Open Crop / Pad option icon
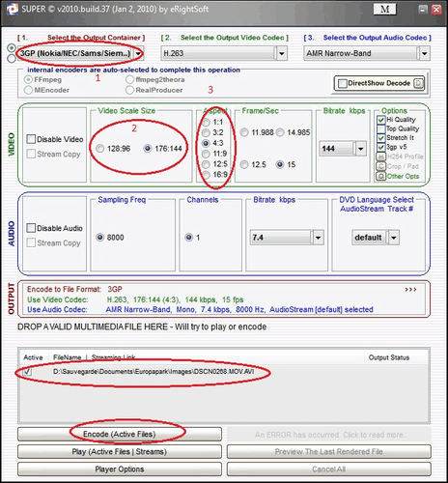Viewport: 448px width, 483px height. pos(381,166)
